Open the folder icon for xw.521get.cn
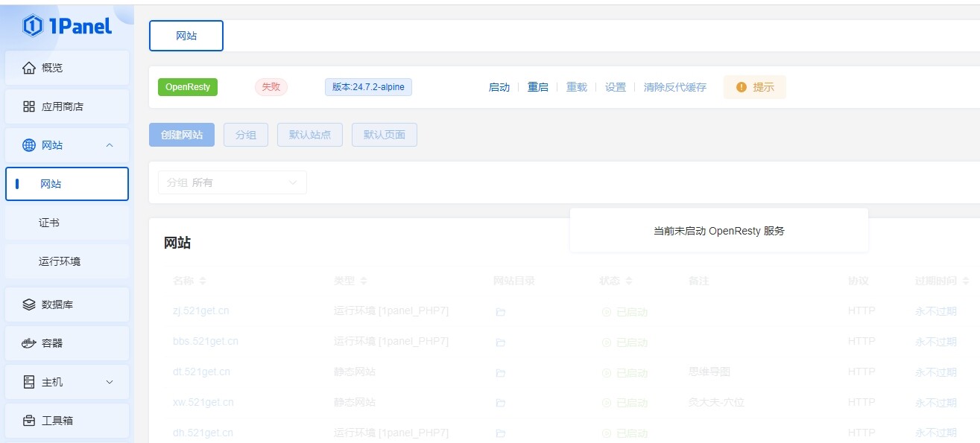This screenshot has height=443, width=980. [501, 403]
